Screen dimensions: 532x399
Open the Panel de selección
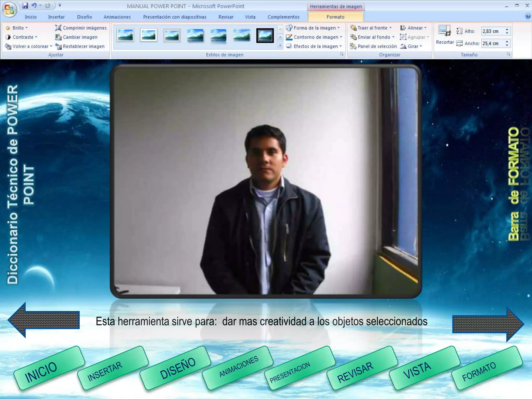(x=373, y=46)
